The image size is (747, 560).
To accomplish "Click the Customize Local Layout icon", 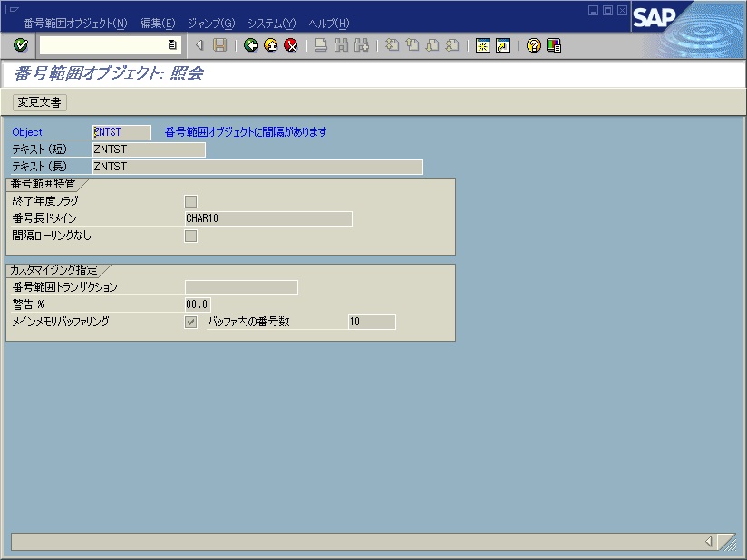I will click(x=554, y=45).
